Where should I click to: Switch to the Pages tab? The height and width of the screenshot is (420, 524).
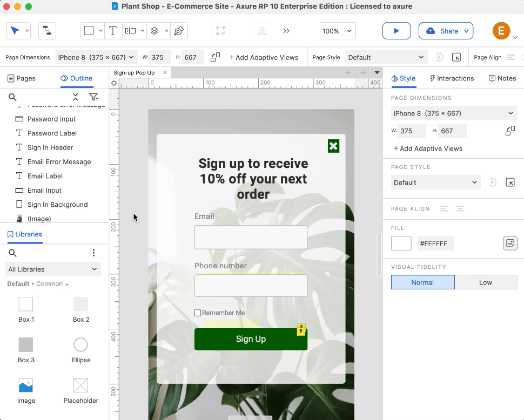click(x=22, y=78)
